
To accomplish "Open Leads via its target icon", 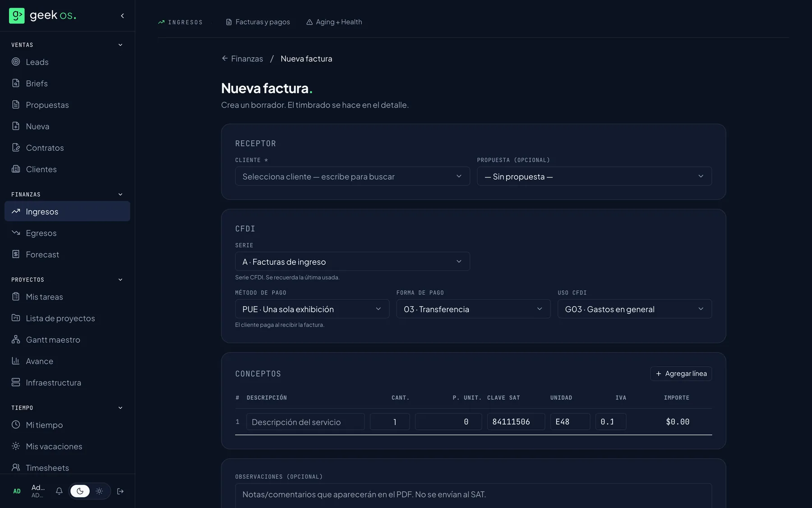I will click(16, 62).
